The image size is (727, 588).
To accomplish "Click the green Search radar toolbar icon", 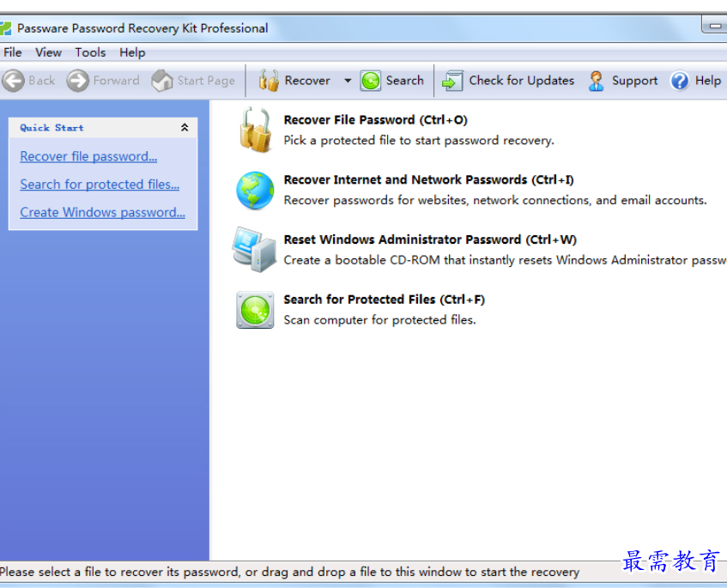I will point(371,81).
